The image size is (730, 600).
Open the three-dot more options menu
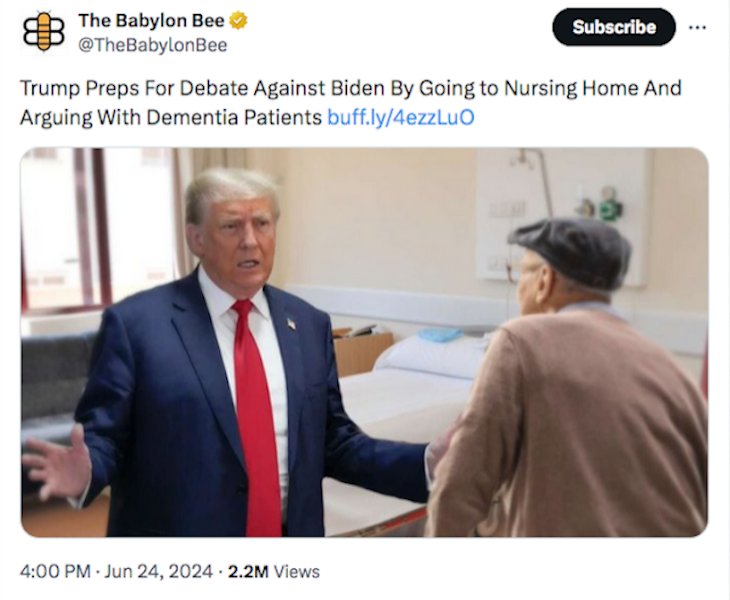click(697, 28)
